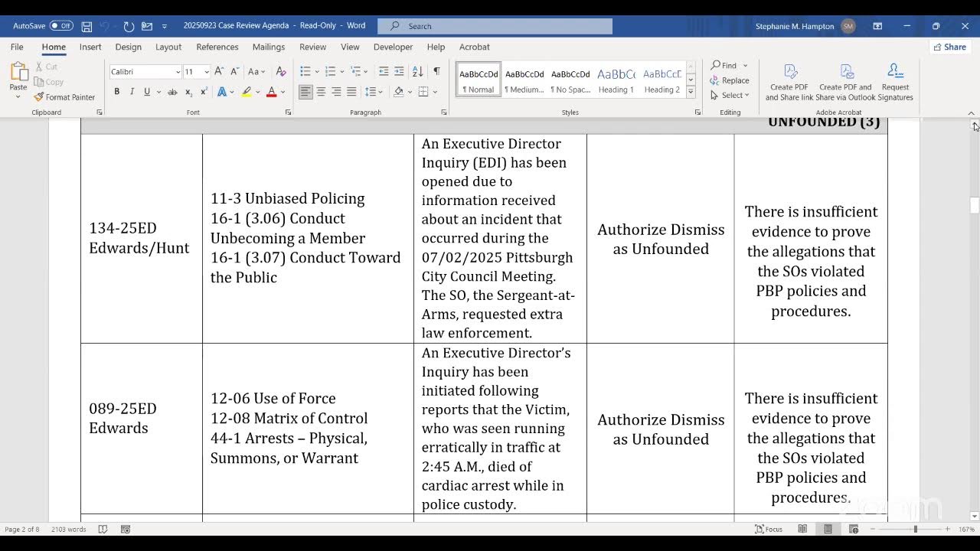This screenshot has width=980, height=551.
Task: Toggle AutoSave switch
Action: click(61, 26)
